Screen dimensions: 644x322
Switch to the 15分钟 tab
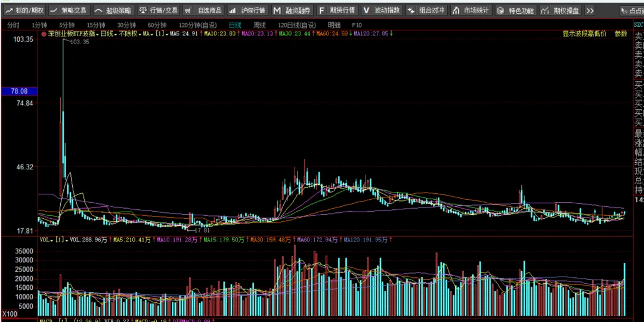(95, 25)
